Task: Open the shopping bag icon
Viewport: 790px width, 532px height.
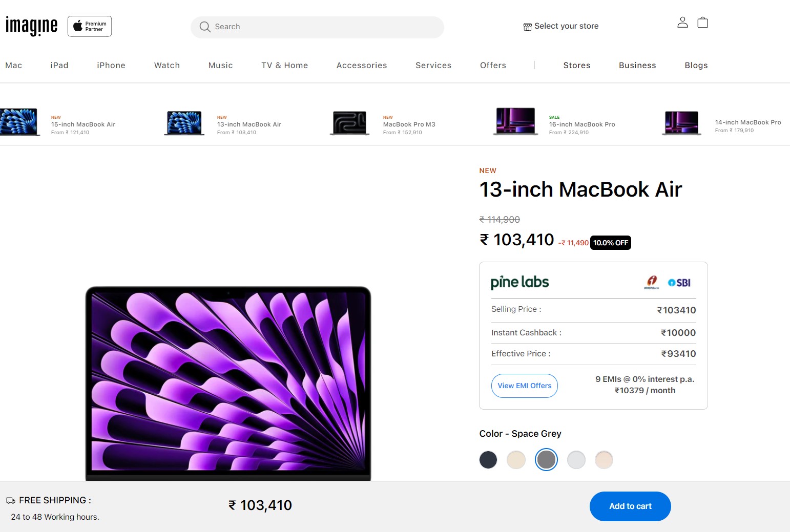Action: [703, 23]
